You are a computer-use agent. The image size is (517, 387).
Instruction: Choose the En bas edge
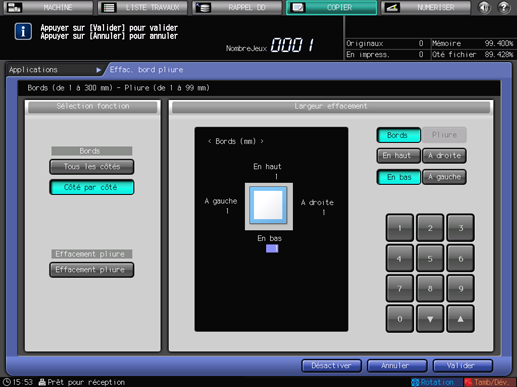[398, 177]
